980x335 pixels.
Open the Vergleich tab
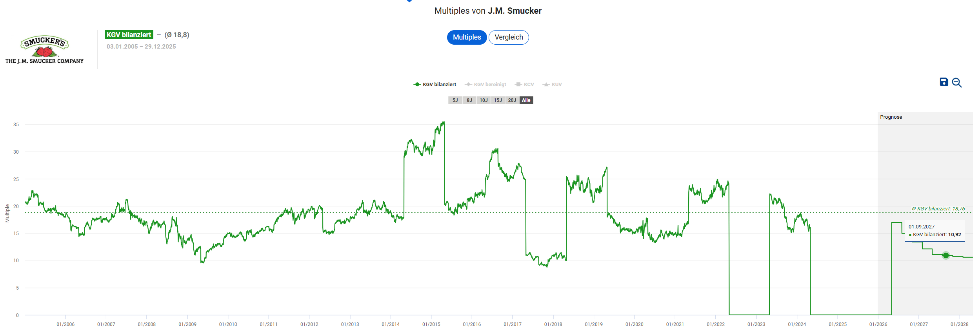click(509, 37)
